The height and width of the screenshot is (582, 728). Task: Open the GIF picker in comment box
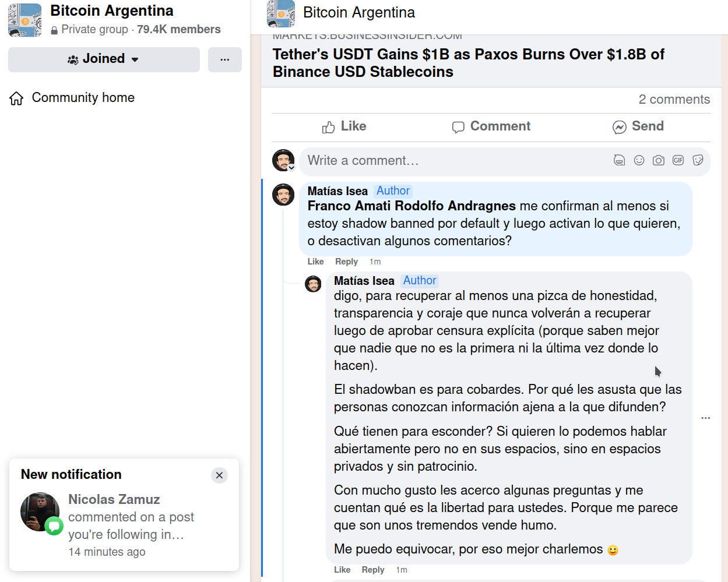678,160
